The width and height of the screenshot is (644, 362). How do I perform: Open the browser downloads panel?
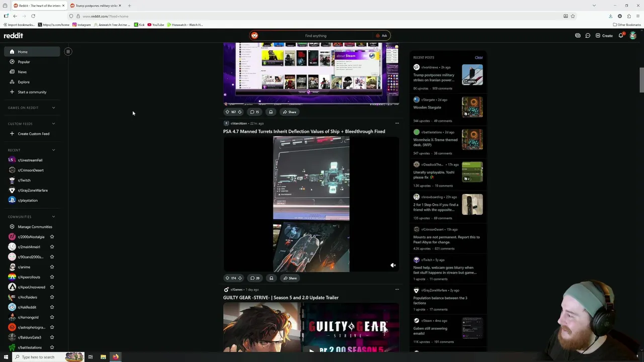click(x=610, y=16)
